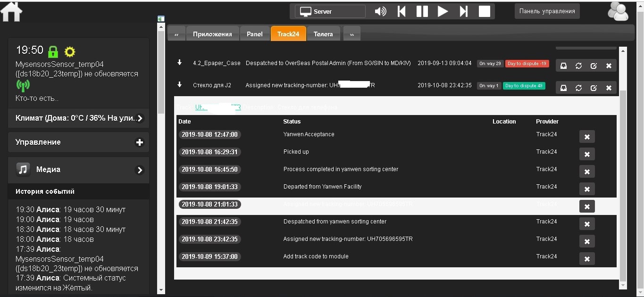Click the sidebar scrollbar down arrow
This screenshot has height=297, width=644.
pos(161,290)
